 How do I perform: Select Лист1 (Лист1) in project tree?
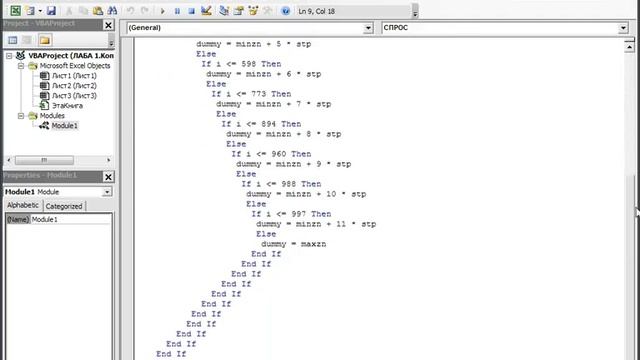point(74,76)
